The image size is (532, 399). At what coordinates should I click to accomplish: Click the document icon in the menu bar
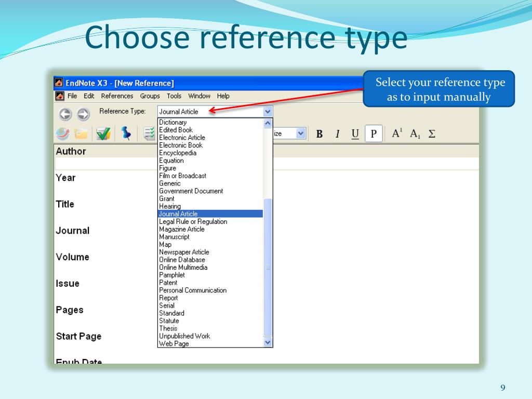(x=60, y=96)
